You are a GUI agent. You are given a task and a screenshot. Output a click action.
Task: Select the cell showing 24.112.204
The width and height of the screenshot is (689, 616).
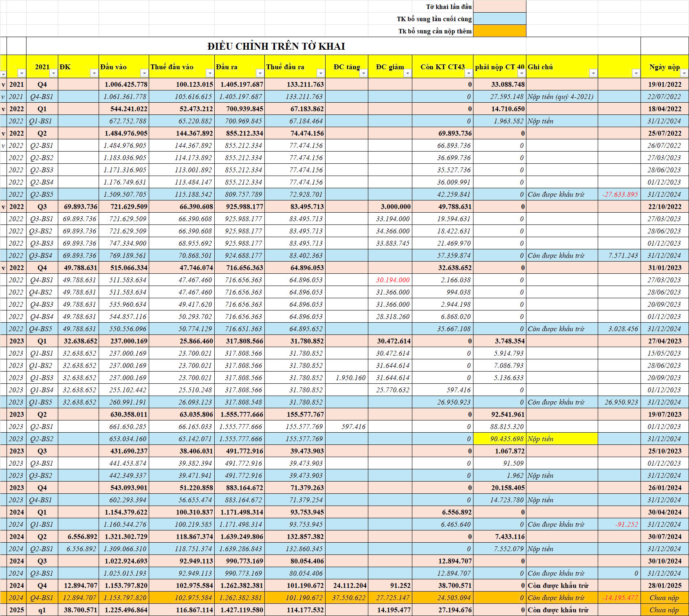click(347, 585)
